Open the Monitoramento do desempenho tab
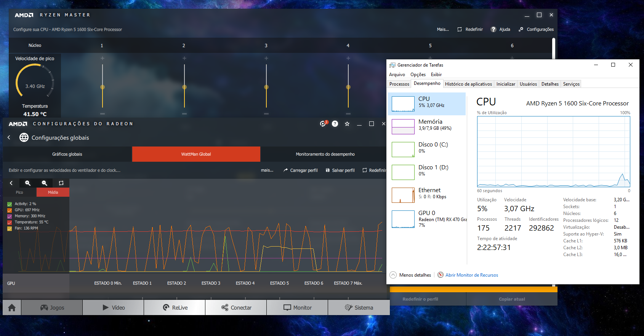The image size is (644, 336). [325, 154]
